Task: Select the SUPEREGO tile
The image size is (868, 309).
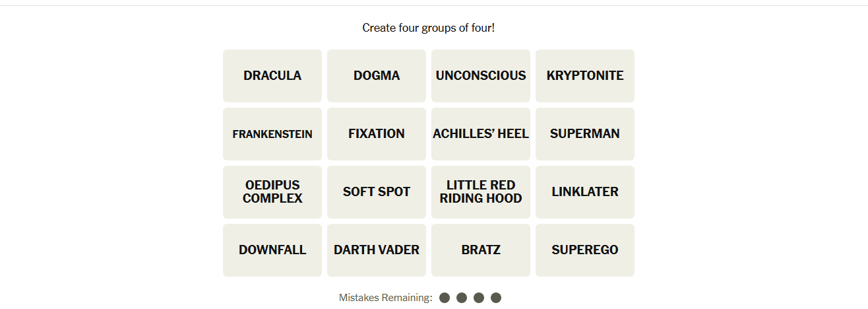Action: click(x=585, y=250)
